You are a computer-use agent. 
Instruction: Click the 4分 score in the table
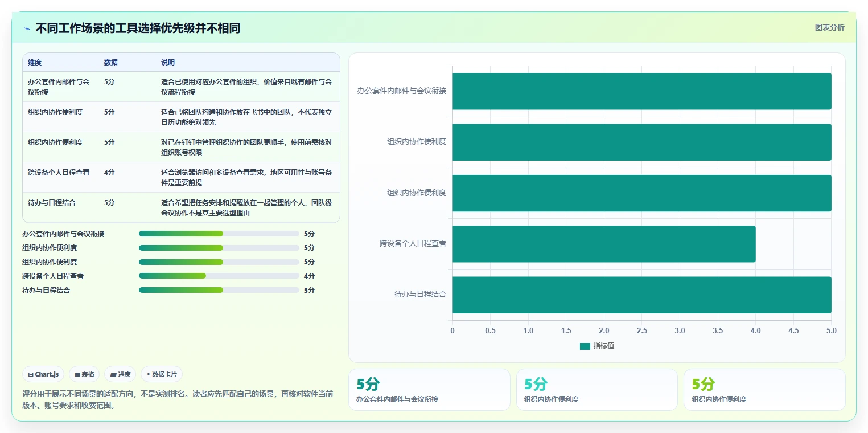click(109, 172)
